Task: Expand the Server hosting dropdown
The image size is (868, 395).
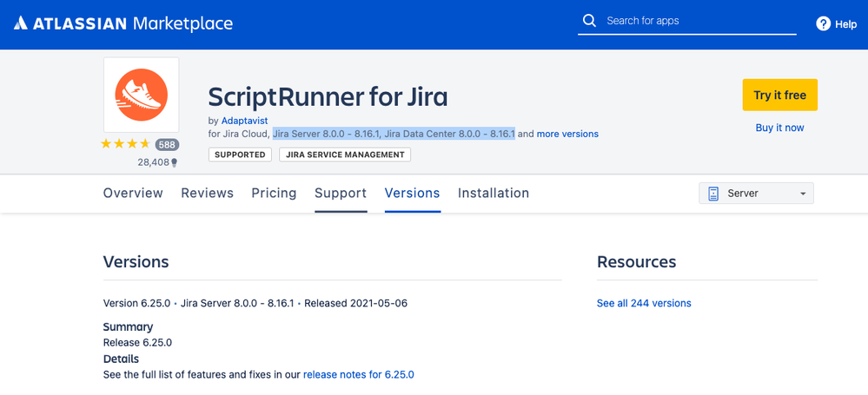Action: pos(756,194)
